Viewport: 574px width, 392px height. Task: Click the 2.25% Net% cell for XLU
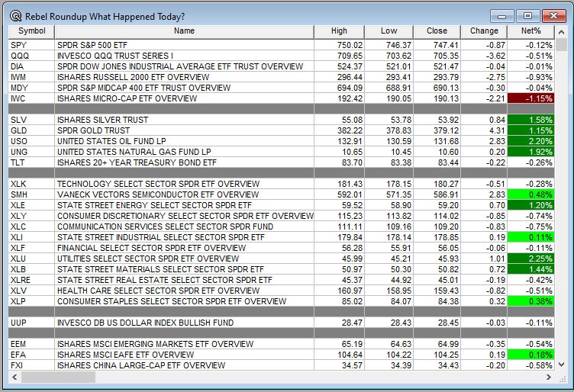(530, 259)
